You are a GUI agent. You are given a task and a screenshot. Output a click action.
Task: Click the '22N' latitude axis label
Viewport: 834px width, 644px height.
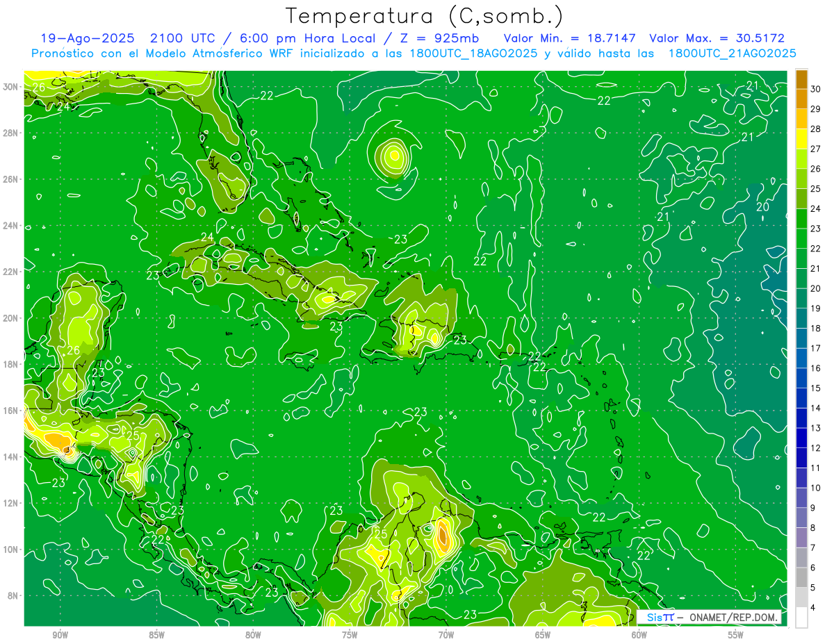(11, 272)
